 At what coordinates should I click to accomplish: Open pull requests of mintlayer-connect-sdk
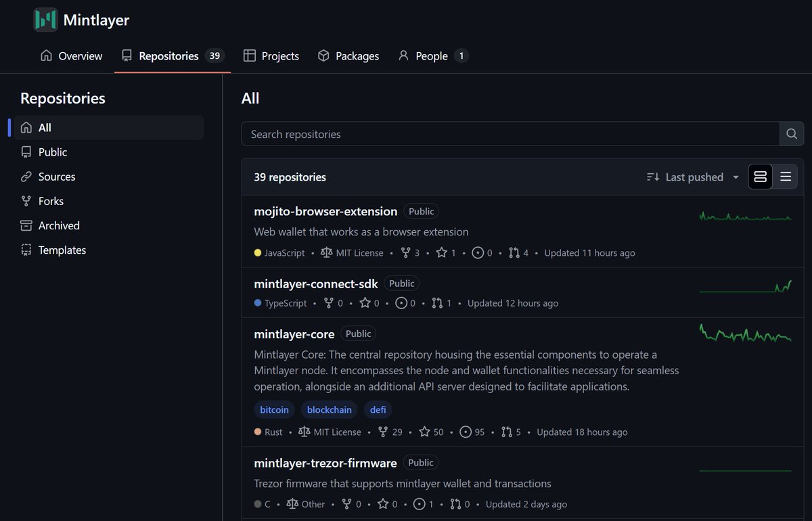point(442,303)
